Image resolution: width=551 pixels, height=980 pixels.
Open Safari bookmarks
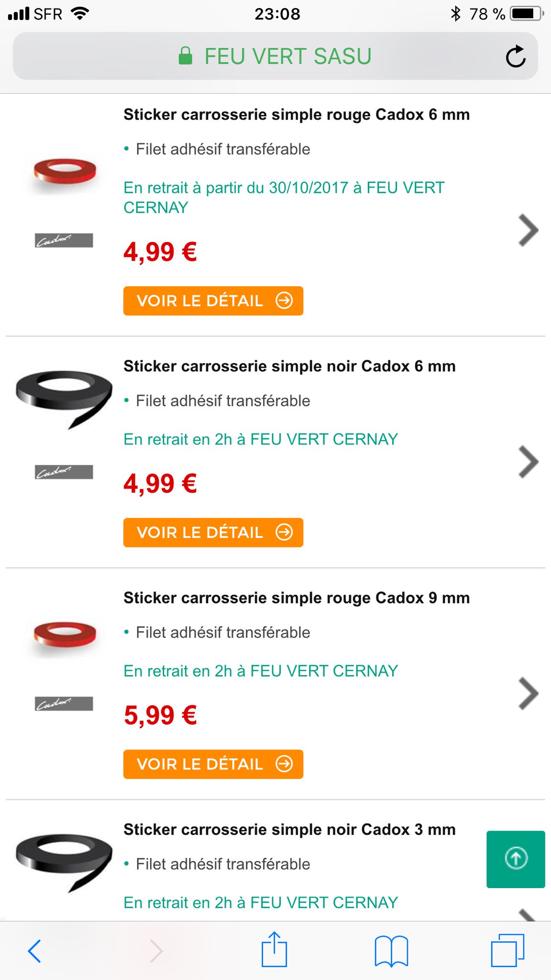coord(391,950)
